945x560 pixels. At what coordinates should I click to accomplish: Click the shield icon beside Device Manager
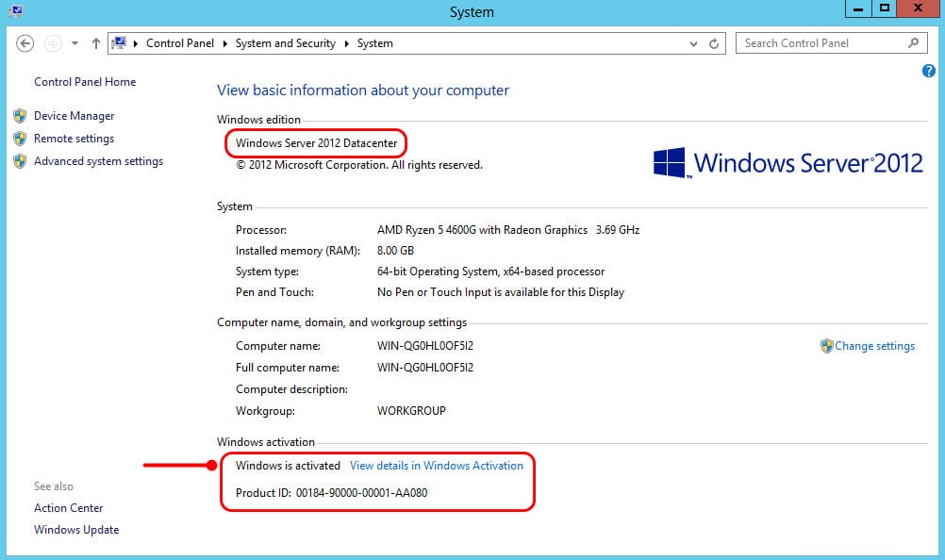(x=20, y=116)
